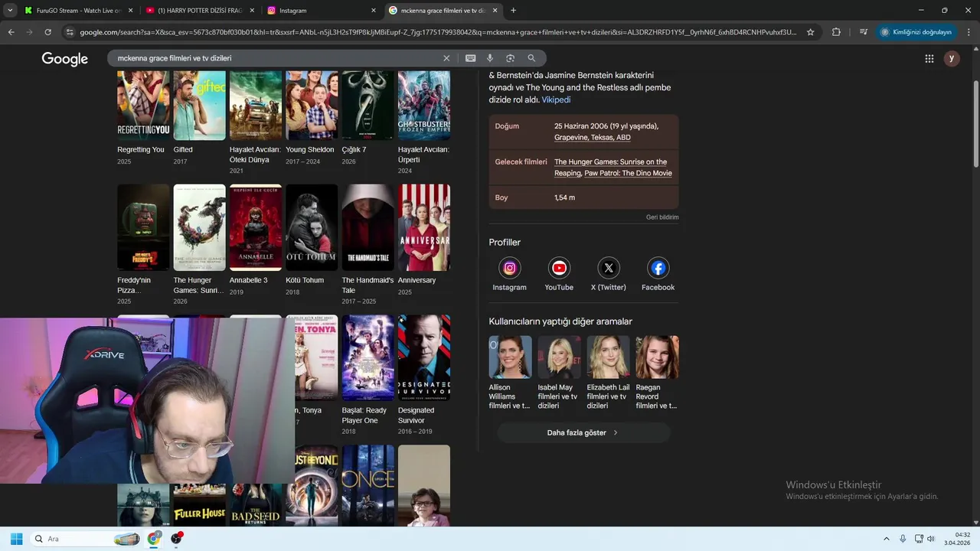Open the Young Sheldon poster
This screenshot has height=551, width=980.
point(312,106)
